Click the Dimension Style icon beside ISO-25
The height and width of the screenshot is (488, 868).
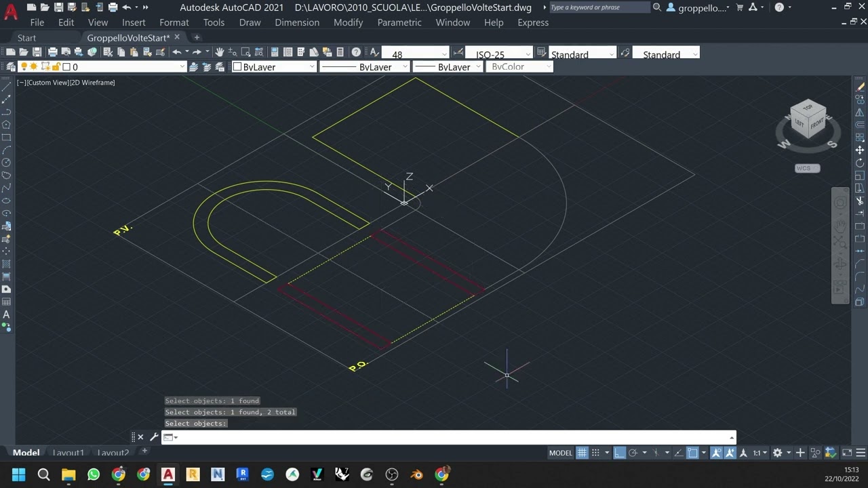tap(459, 53)
